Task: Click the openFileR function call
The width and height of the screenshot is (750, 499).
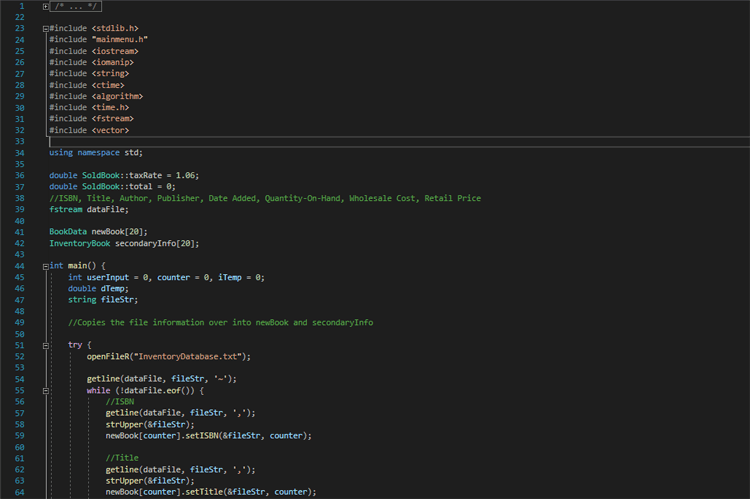Action: [109, 356]
